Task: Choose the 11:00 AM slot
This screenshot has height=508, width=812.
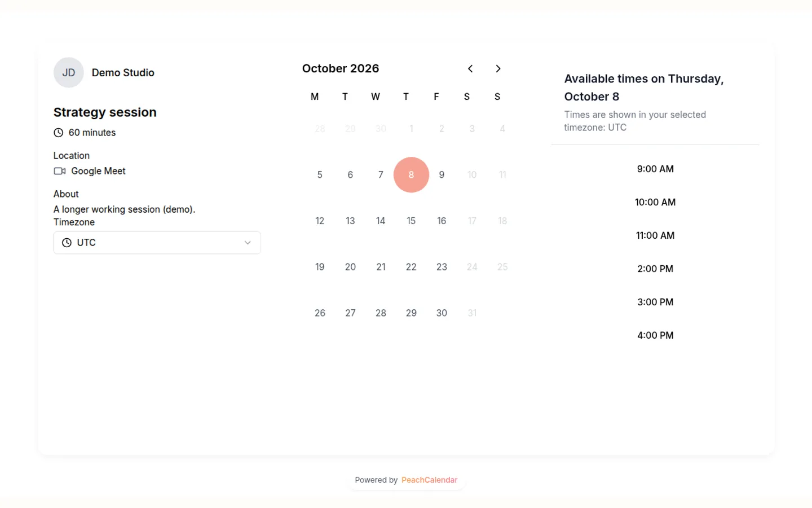Action: click(x=655, y=235)
